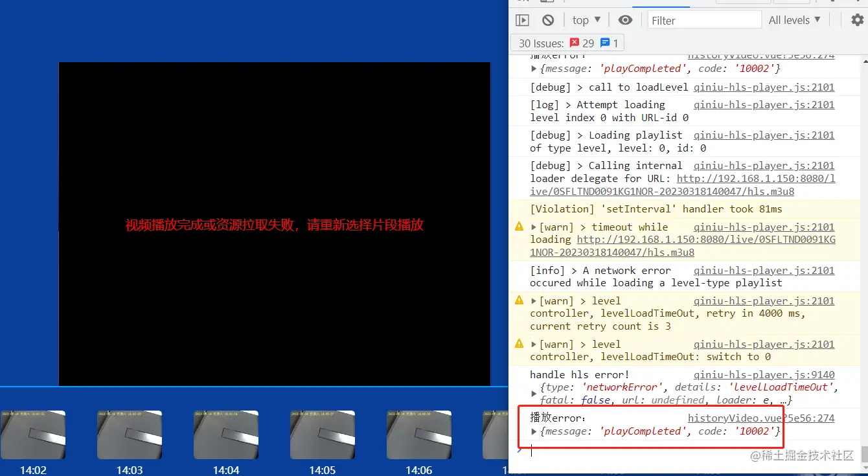Open source link on 'Loading playlist' debug row
Image resolution: width=868 pixels, height=476 pixels.
764,135
